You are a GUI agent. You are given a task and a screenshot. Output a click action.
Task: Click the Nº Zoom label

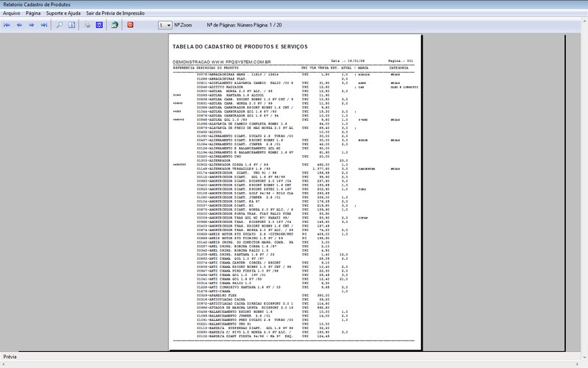(184, 24)
